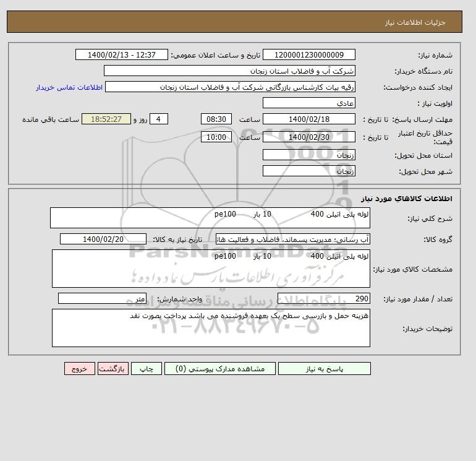Screen dimensions: 476x461
Task: Click the counting unit field 'متر'
Action: pos(102,298)
